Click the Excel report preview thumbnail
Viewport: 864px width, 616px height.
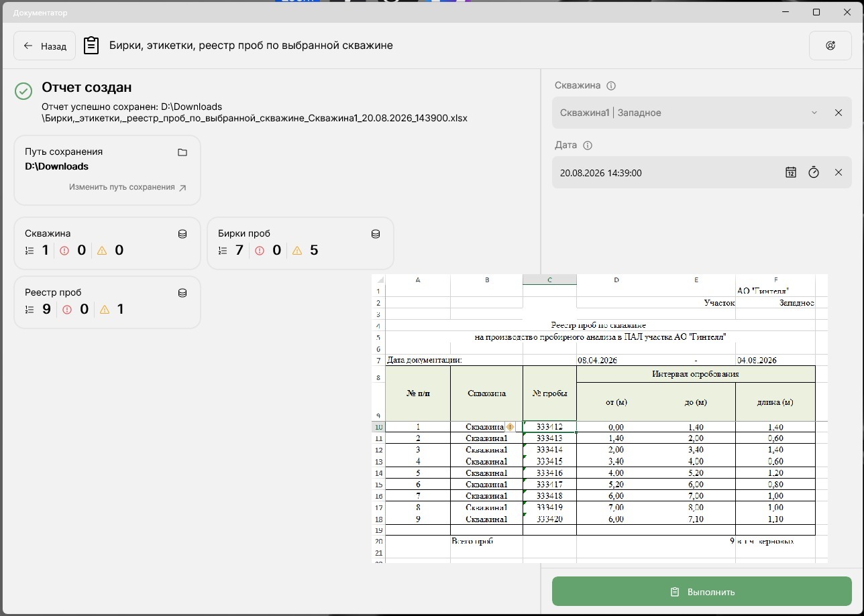[x=600, y=418]
